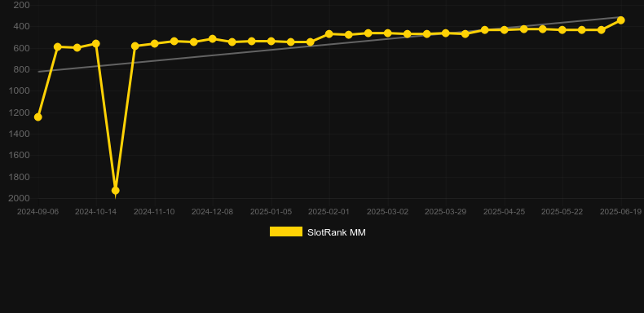Select the first data point at 2024-09-06

[x=37, y=117]
